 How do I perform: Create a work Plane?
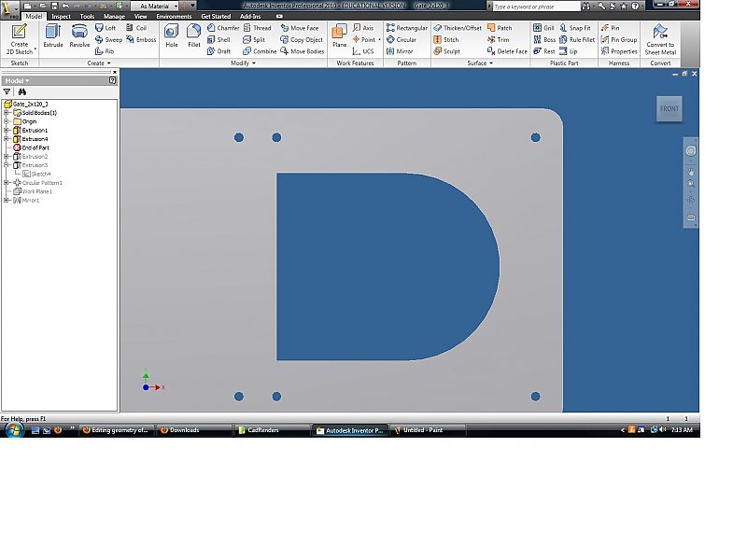pyautogui.click(x=339, y=35)
